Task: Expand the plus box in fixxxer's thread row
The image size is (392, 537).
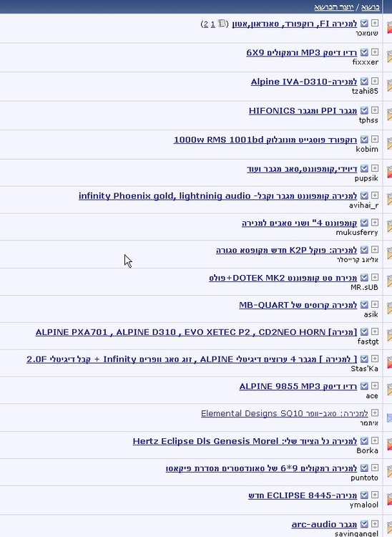Action: [375, 52]
